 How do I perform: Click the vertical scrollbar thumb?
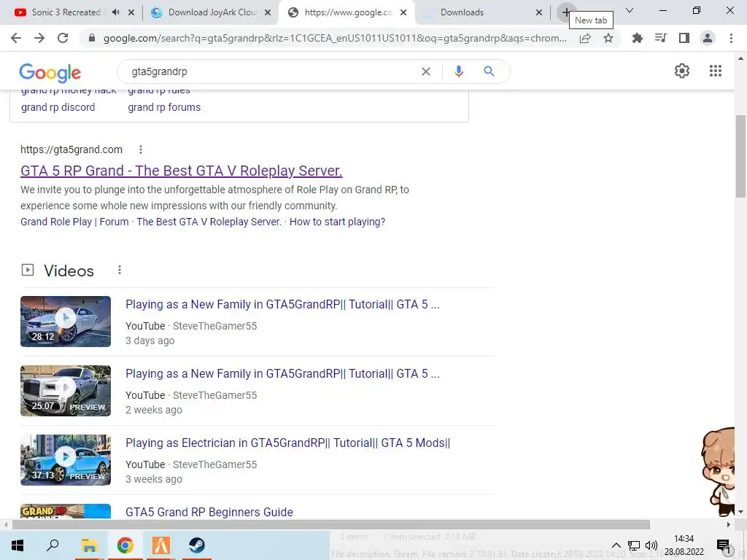740,156
